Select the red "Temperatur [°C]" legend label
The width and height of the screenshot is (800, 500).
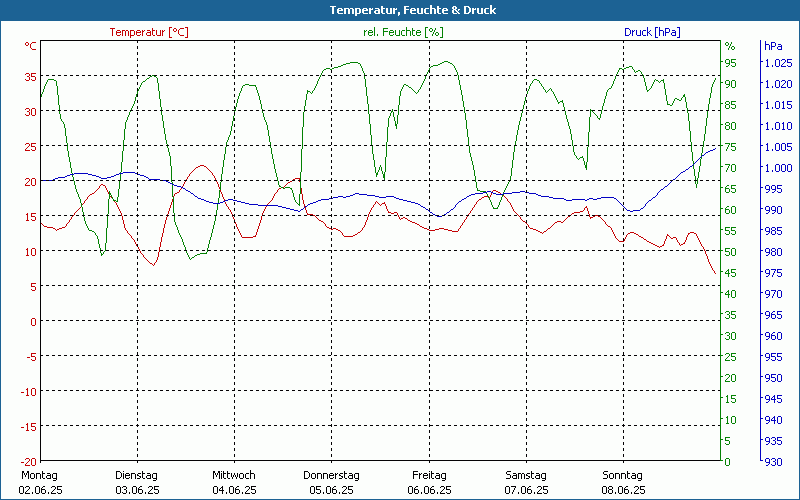(149, 32)
